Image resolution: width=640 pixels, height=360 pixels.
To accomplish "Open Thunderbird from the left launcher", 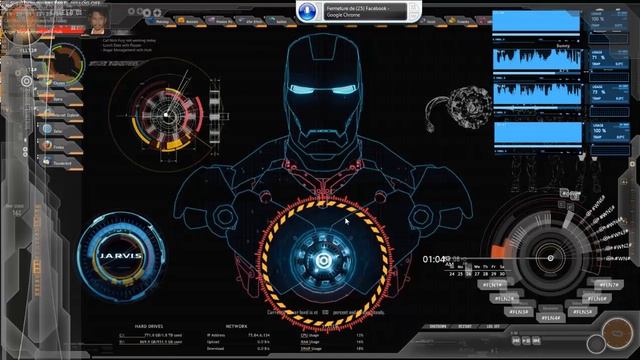I will click(60, 162).
